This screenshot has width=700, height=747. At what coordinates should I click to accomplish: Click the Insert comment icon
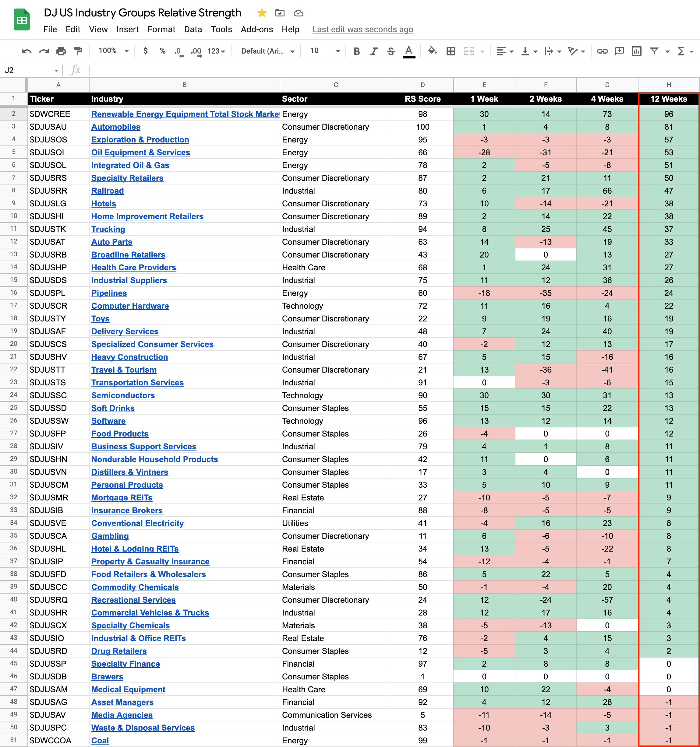(619, 51)
